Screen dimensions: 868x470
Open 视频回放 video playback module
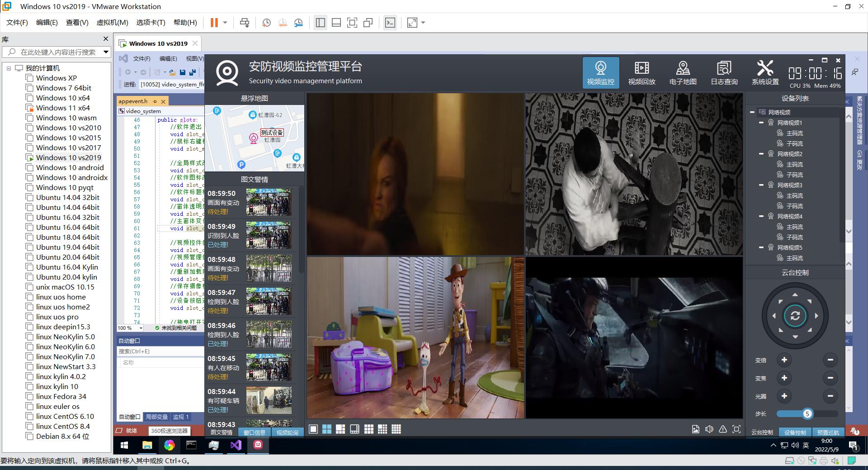click(x=642, y=73)
